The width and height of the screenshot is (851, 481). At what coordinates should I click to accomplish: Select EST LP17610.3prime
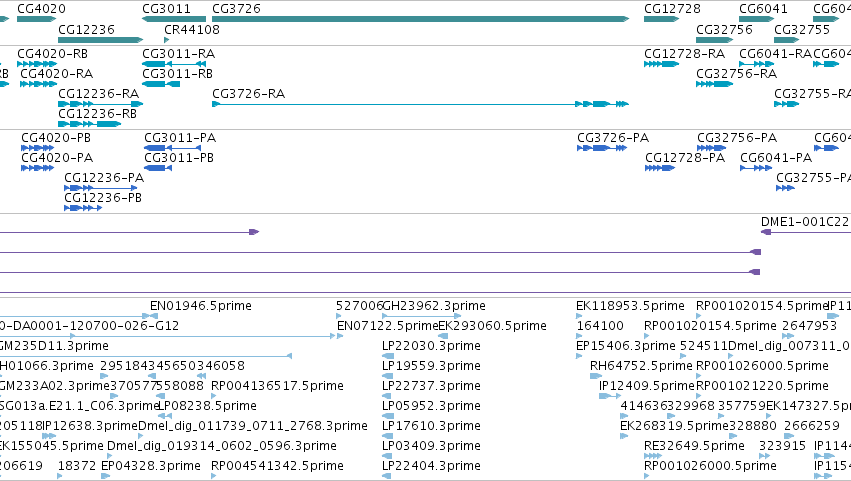(x=388, y=436)
